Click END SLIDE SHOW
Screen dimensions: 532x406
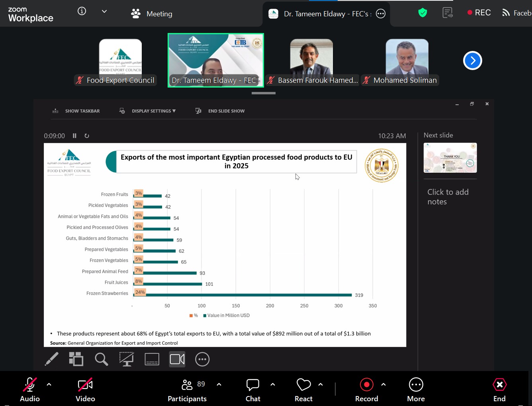[220, 111]
